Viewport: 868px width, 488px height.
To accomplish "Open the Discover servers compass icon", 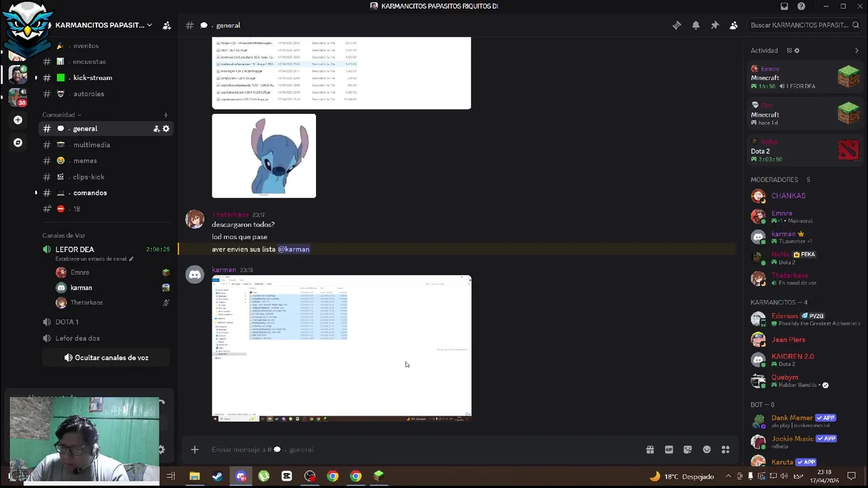I will pos(18,143).
